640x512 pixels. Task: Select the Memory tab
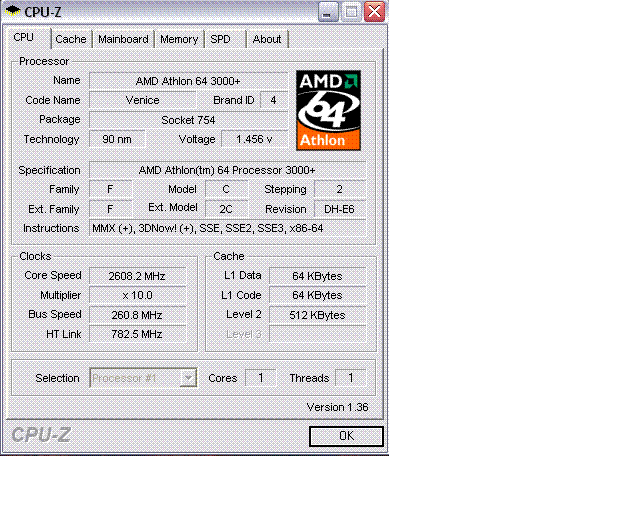pos(179,39)
